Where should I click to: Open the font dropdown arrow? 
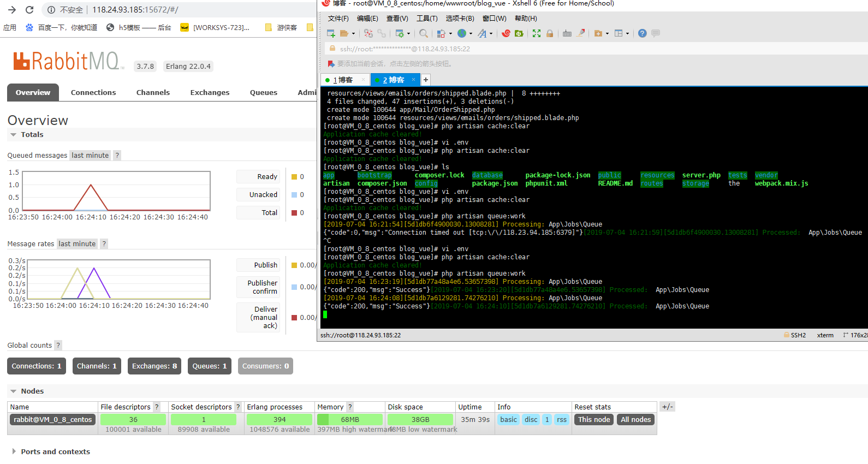(x=491, y=34)
